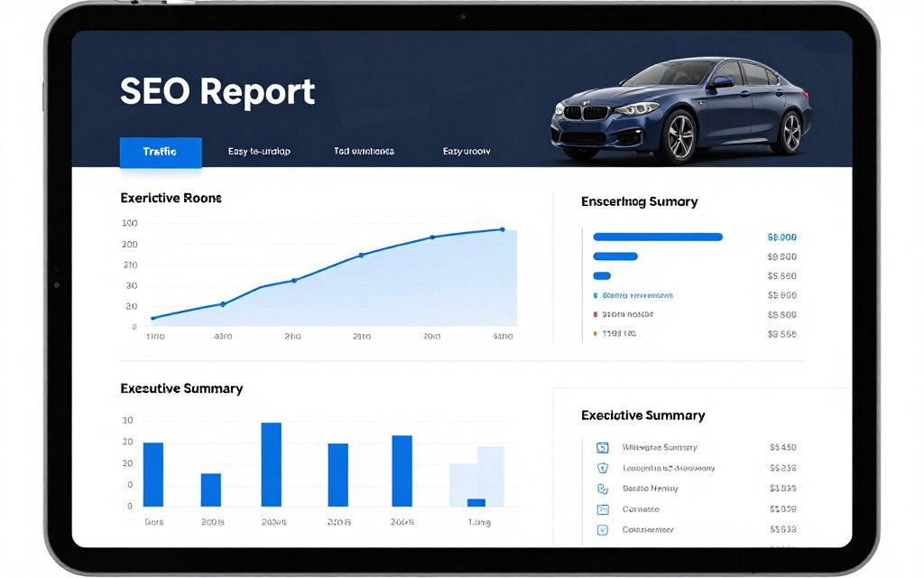Click the orange legend swatch
The width and height of the screenshot is (924, 578).
pyautogui.click(x=596, y=334)
